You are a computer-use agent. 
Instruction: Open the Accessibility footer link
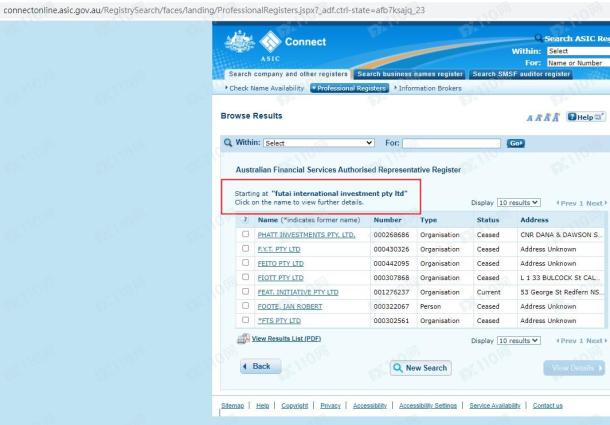(x=370, y=406)
